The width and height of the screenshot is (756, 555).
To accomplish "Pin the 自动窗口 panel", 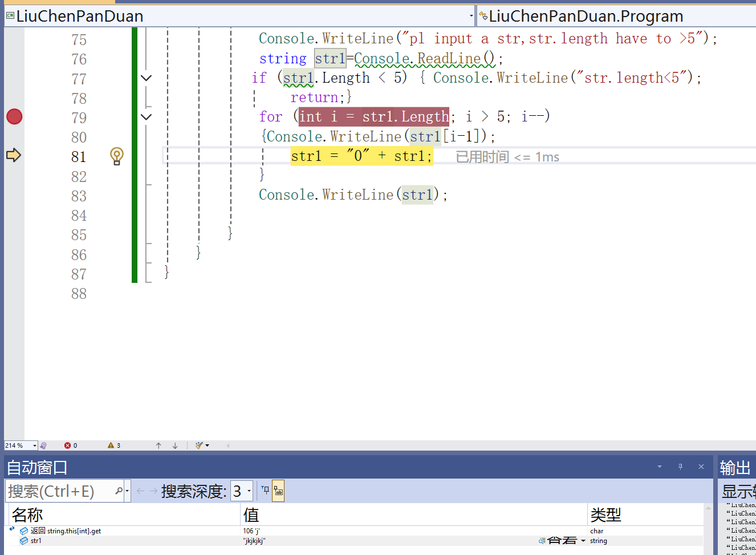I will coord(680,467).
